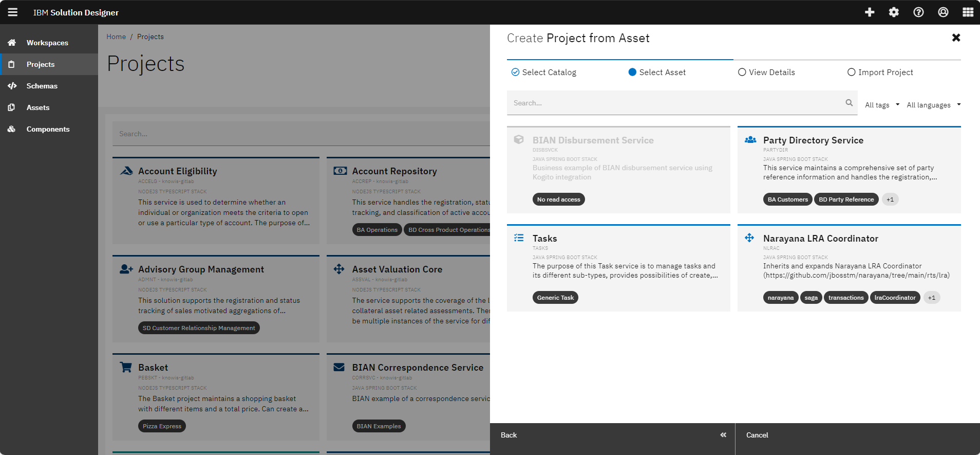The height and width of the screenshot is (455, 980).
Task: Open settings gear in top bar
Action: (894, 12)
